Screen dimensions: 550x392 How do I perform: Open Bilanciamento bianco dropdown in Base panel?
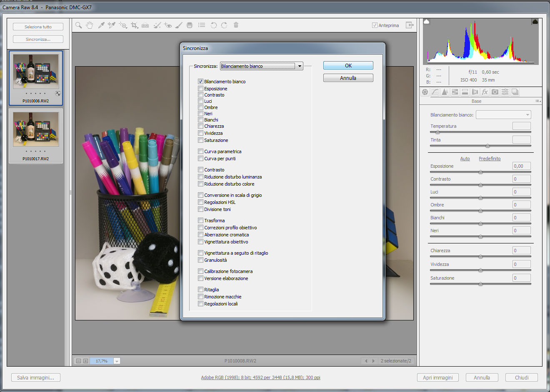click(x=503, y=115)
